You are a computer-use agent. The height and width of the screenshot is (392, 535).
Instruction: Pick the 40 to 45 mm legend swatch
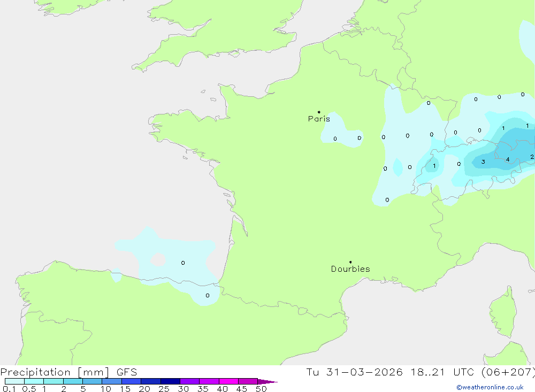(x=228, y=381)
